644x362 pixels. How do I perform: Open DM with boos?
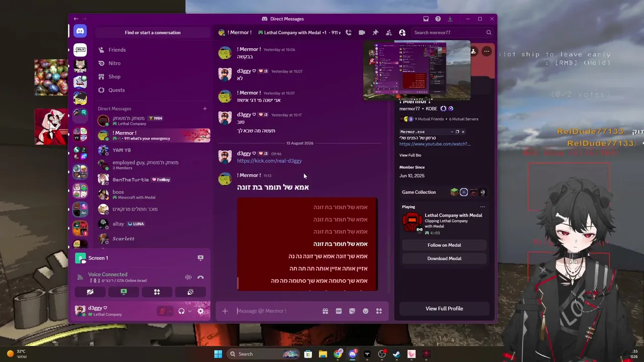coord(152,194)
